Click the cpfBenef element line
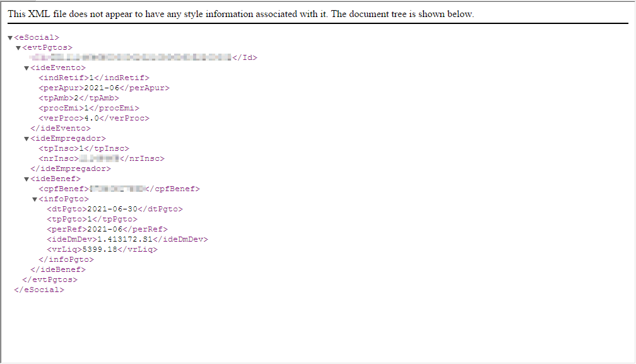This screenshot has width=636, height=364. [119, 189]
